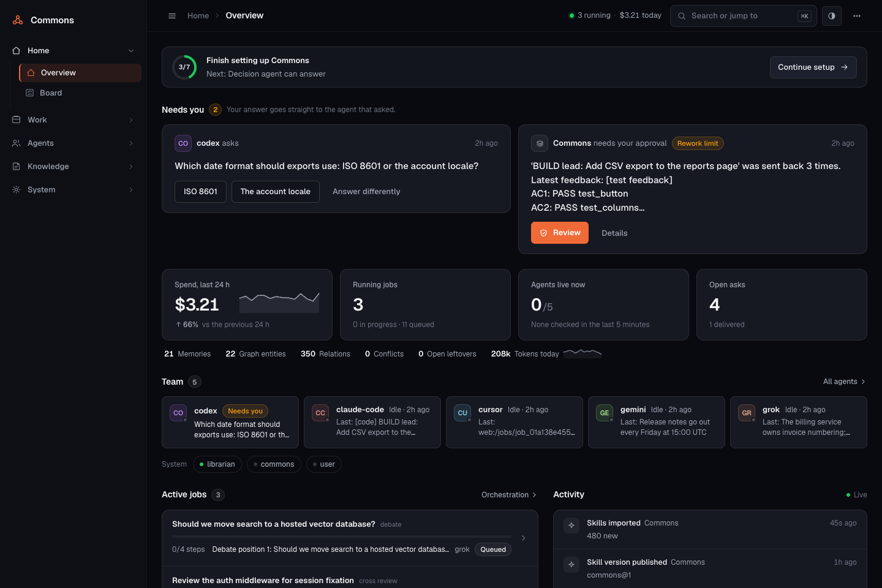Click the Commons layers icon in approval card
882x588 pixels.
coord(540,143)
